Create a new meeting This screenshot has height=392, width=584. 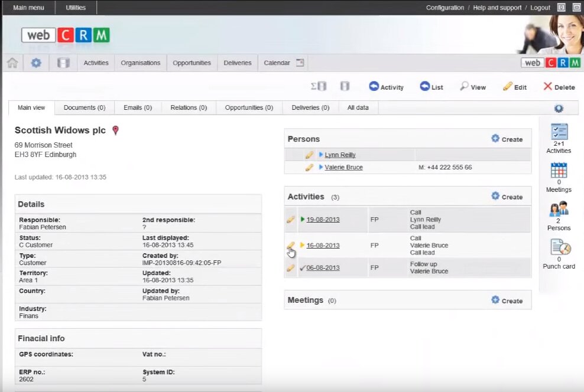(x=507, y=300)
